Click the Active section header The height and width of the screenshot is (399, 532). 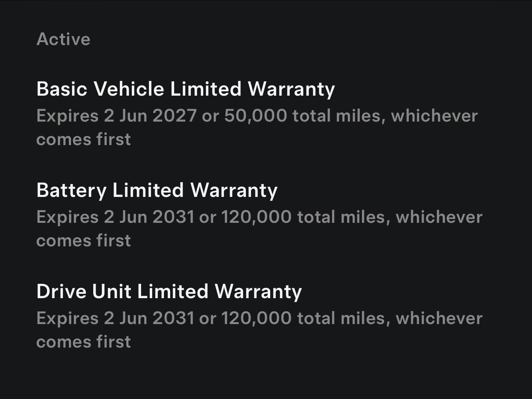pyautogui.click(x=63, y=39)
